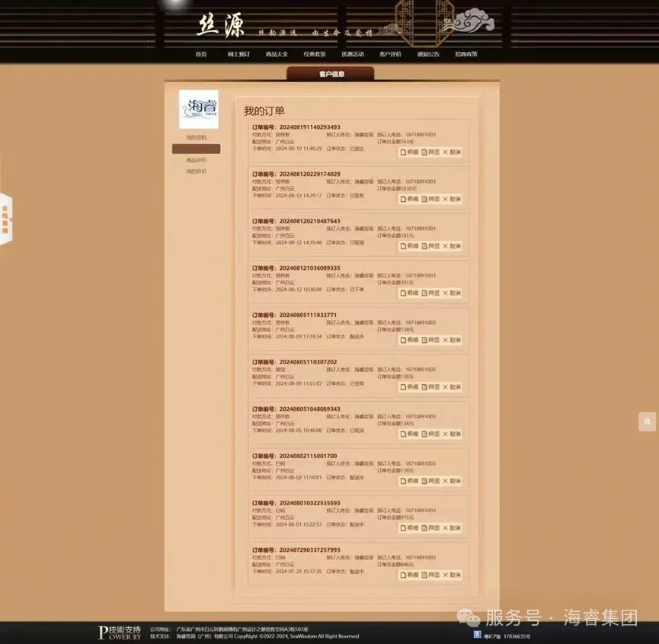Switch to the 客户信息 tab
This screenshot has height=644, width=659.
pos(331,74)
